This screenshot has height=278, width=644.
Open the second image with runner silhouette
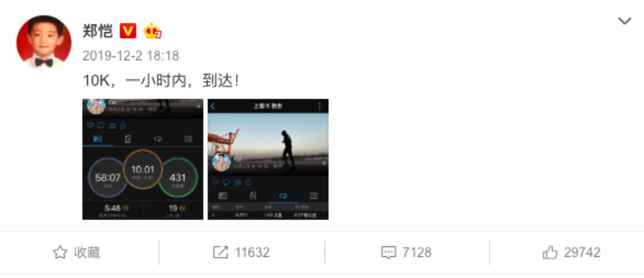click(x=268, y=159)
